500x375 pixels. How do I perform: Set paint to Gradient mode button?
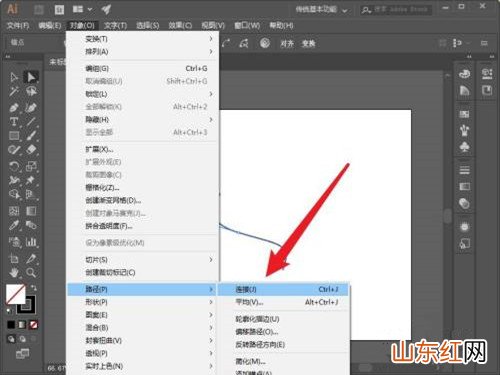coord(22,324)
